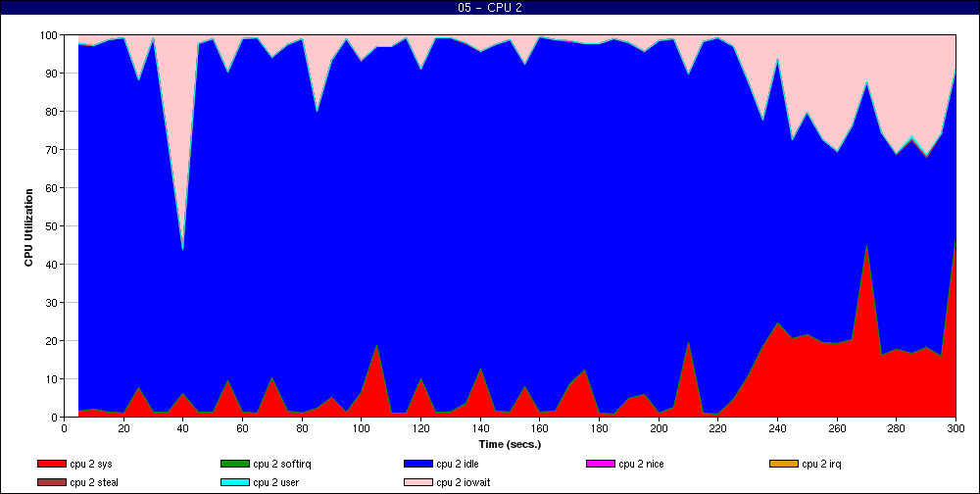Click the blue cpu 2 idle legend swatch
Viewport: 980px width, 494px height.
coord(418,464)
